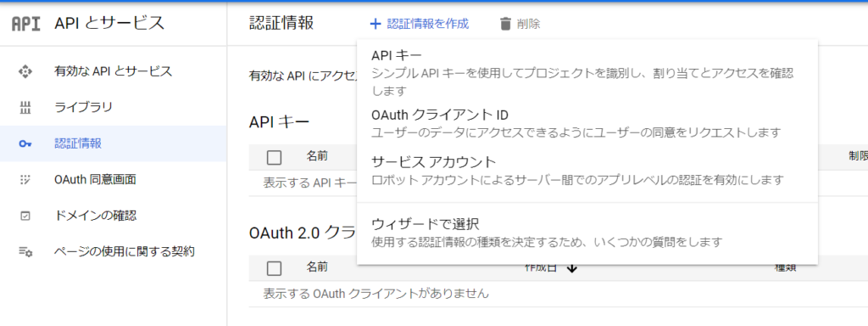Click the sort arrow beside 作成日
The width and height of the screenshot is (868, 326).
coord(572,267)
